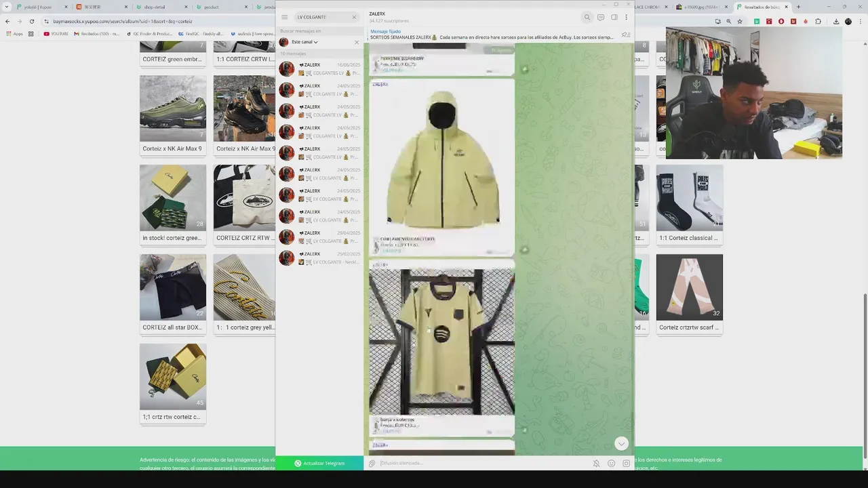This screenshot has height=488, width=868.
Task: Open Chrome extensions puzzle icon
Action: pyautogui.click(x=818, y=21)
